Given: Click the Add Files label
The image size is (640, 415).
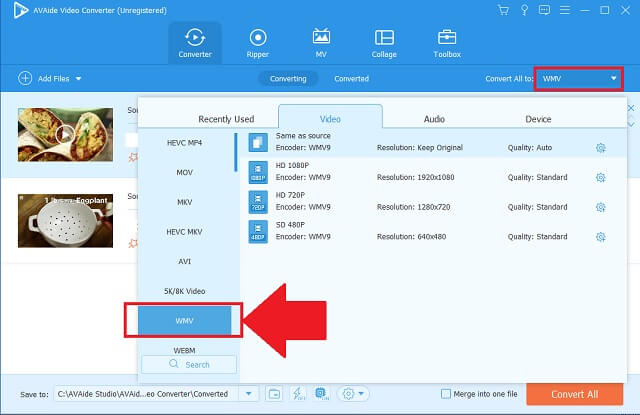Looking at the screenshot, I should tap(53, 78).
